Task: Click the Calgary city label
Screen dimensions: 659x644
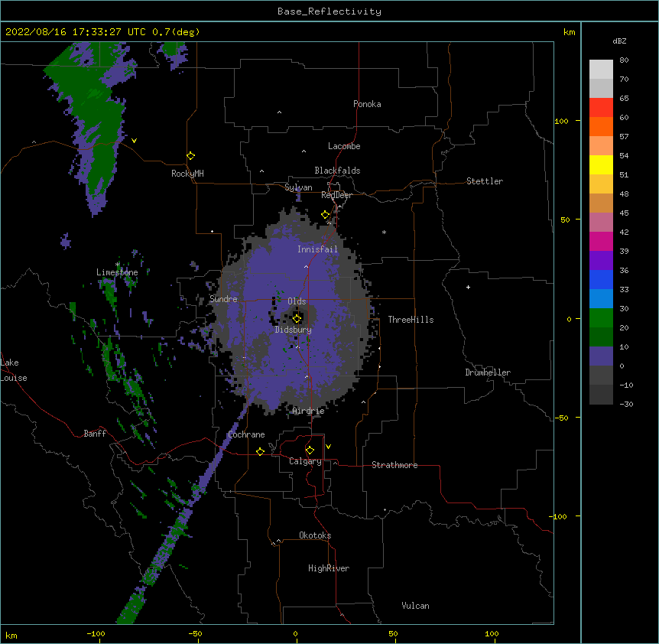Action: click(x=305, y=461)
